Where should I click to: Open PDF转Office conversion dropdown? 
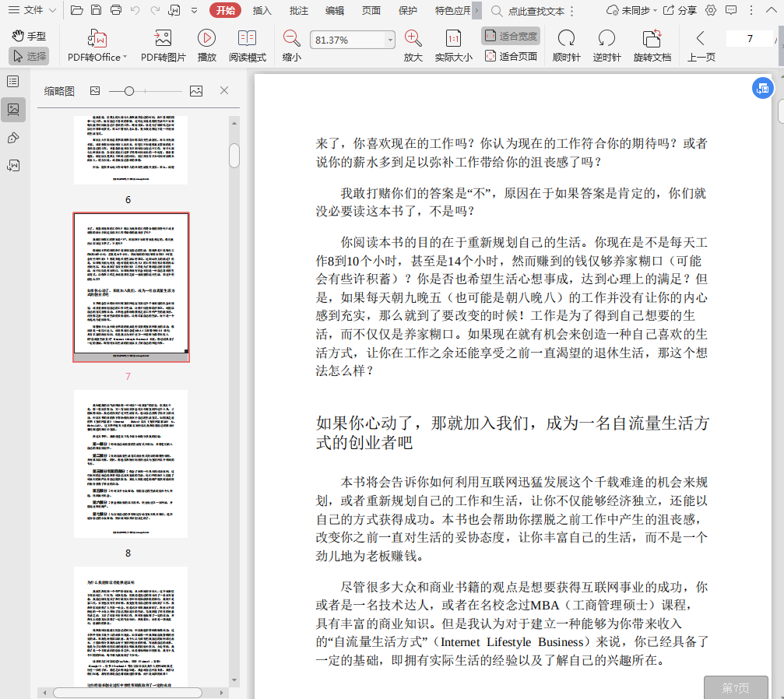pos(97,45)
